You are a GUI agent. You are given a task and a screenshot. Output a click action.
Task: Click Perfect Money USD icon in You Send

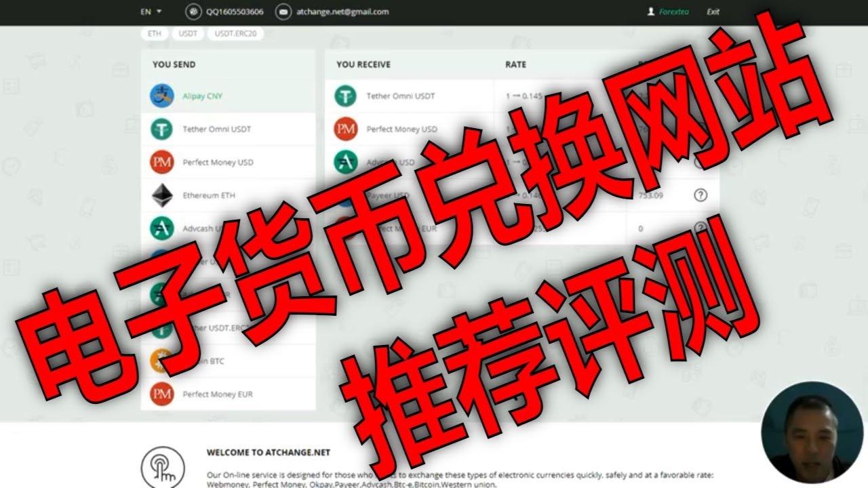point(162,162)
